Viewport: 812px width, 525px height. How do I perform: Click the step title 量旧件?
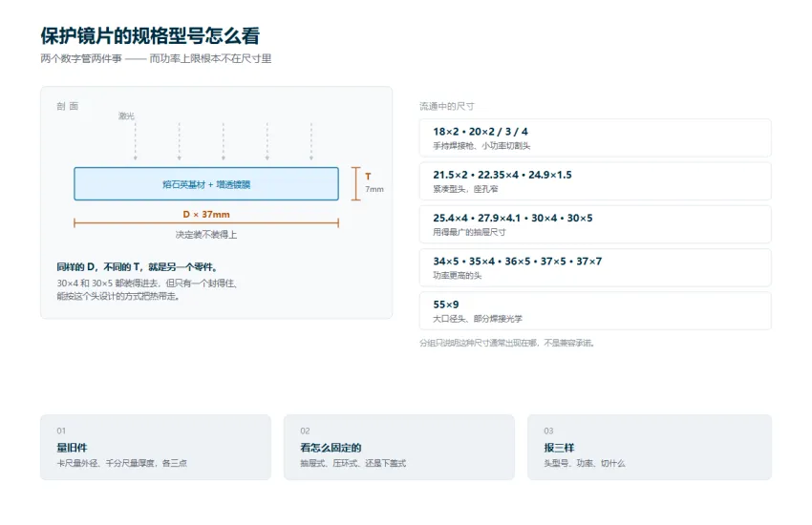click(x=72, y=448)
